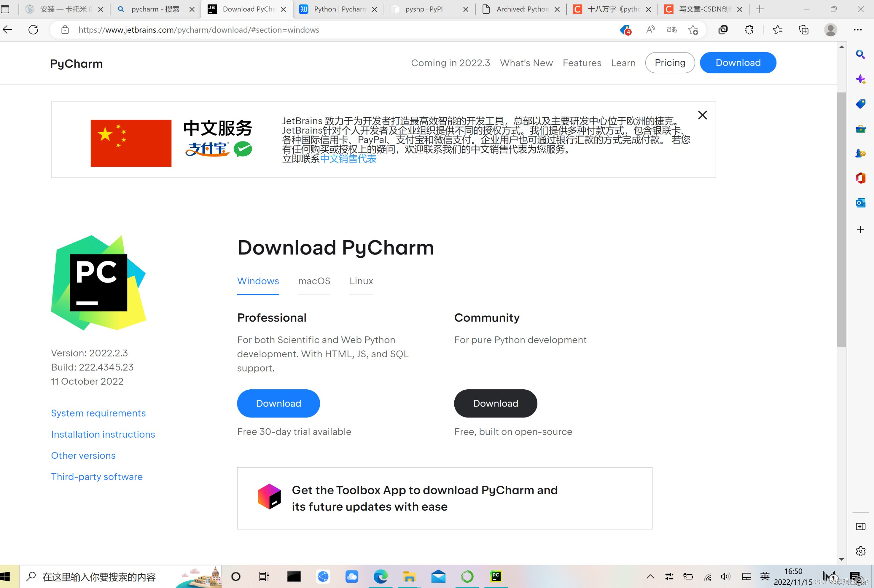The image size is (874, 588).
Task: Download PyCharm Community edition
Action: (495, 403)
